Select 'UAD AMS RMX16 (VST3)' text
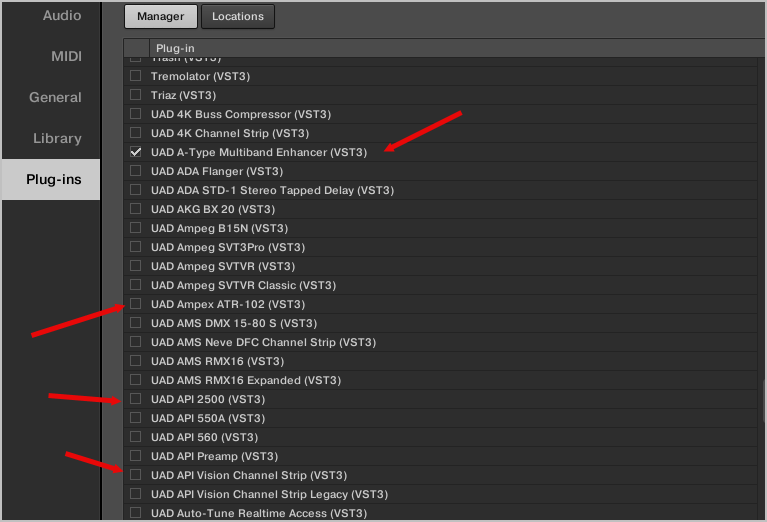The image size is (767, 522). tap(218, 362)
